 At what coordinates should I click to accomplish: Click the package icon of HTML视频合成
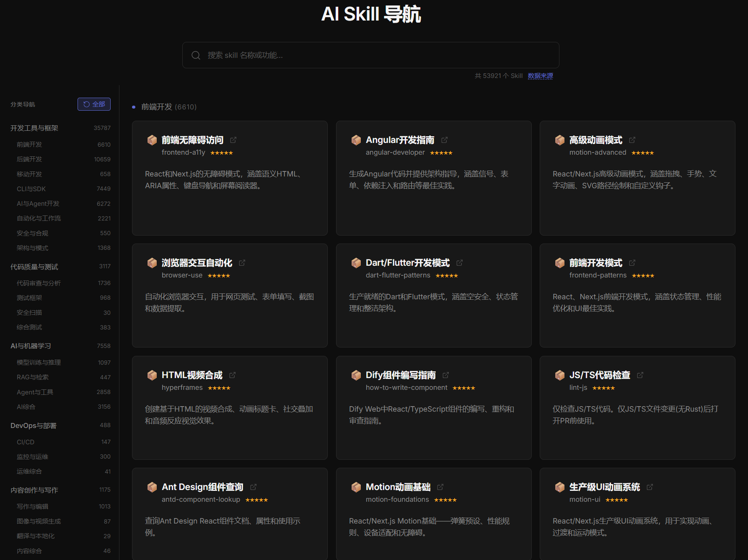(152, 375)
